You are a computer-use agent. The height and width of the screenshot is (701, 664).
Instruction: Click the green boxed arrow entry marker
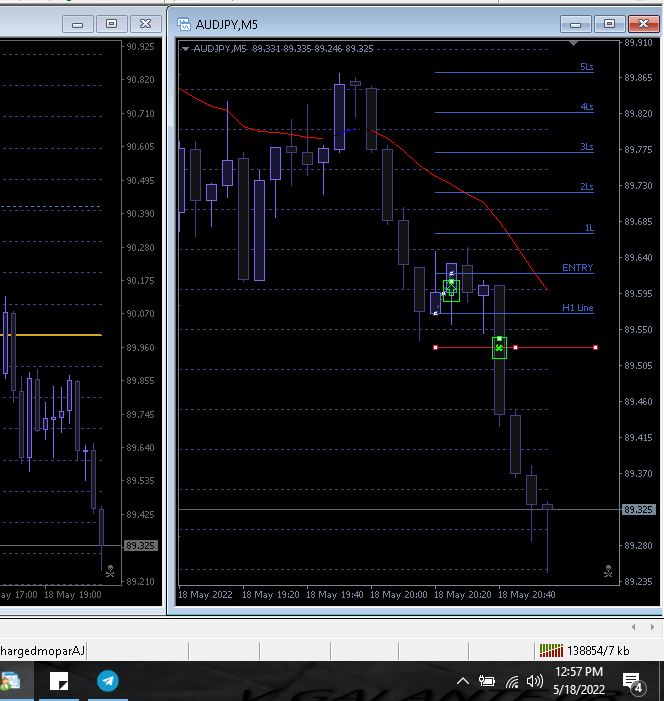pos(451,291)
